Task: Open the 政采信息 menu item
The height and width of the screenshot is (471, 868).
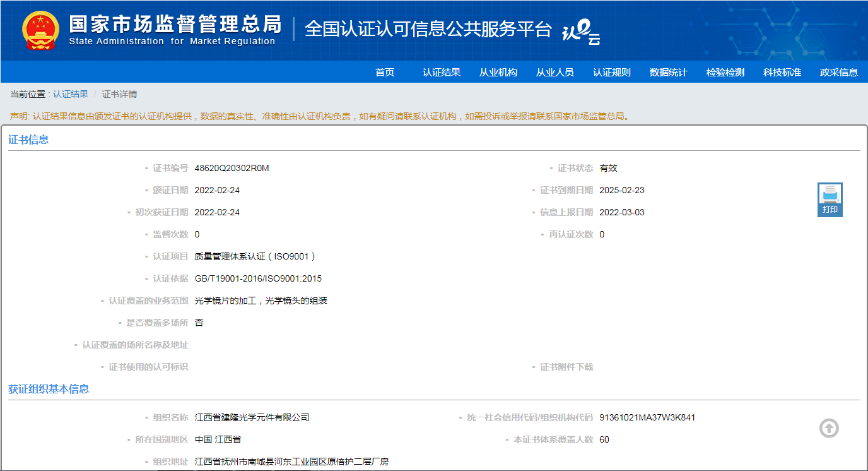Action: tap(839, 73)
